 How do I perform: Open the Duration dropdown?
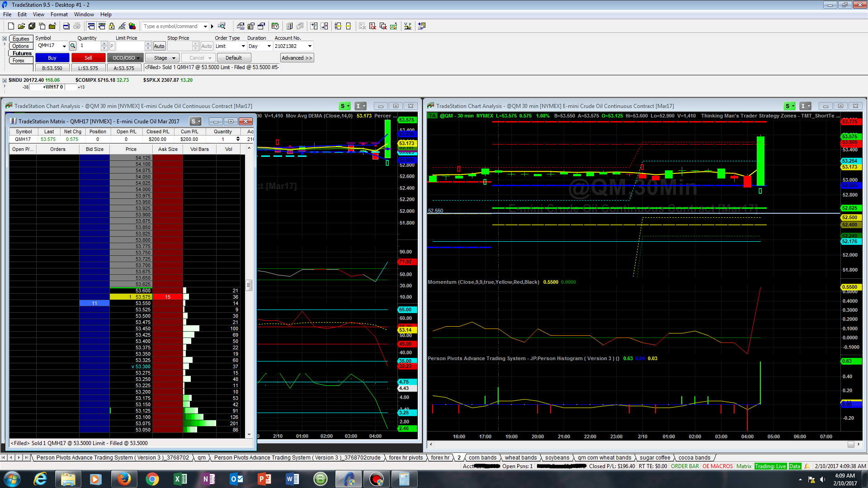point(269,46)
